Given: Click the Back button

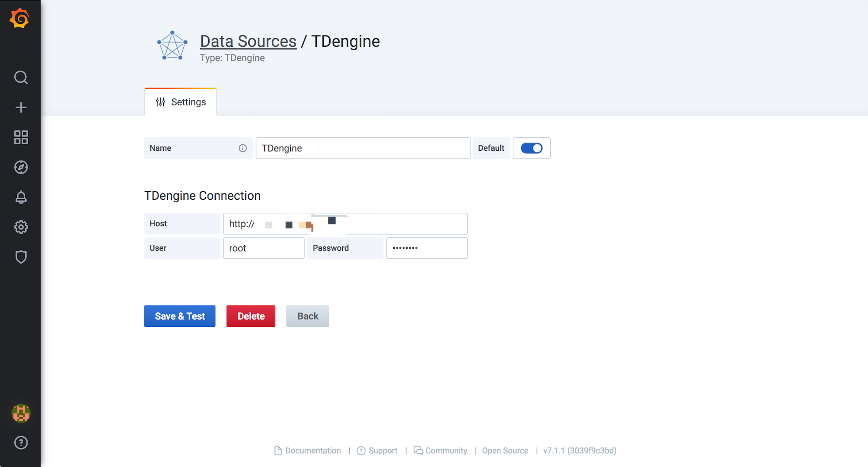Looking at the screenshot, I should click(x=307, y=316).
